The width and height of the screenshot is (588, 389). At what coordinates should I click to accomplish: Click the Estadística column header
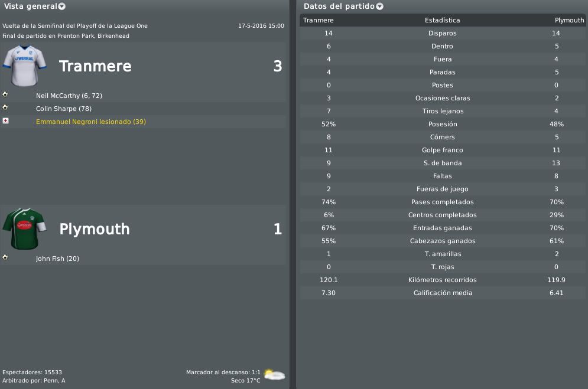point(442,20)
